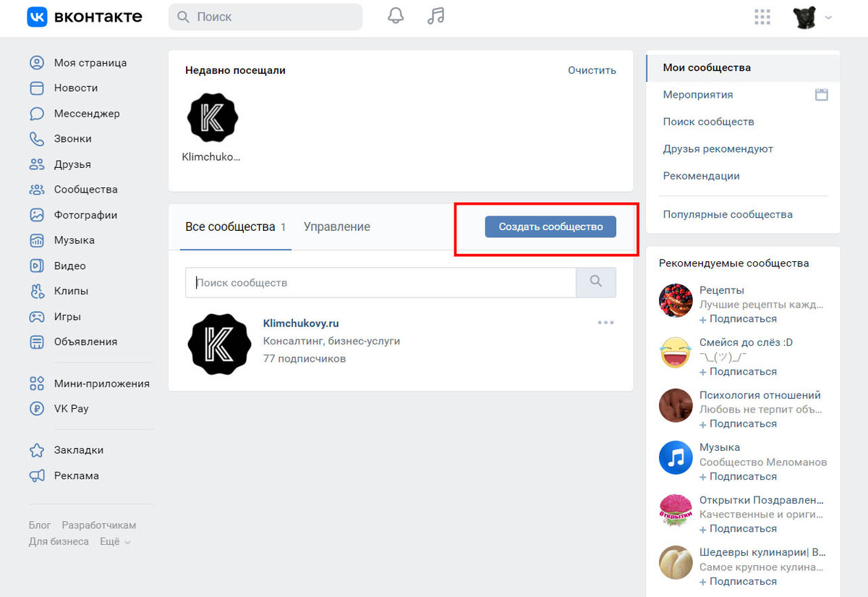Click the Закладки star icon
This screenshot has height=597, width=868.
click(37, 450)
